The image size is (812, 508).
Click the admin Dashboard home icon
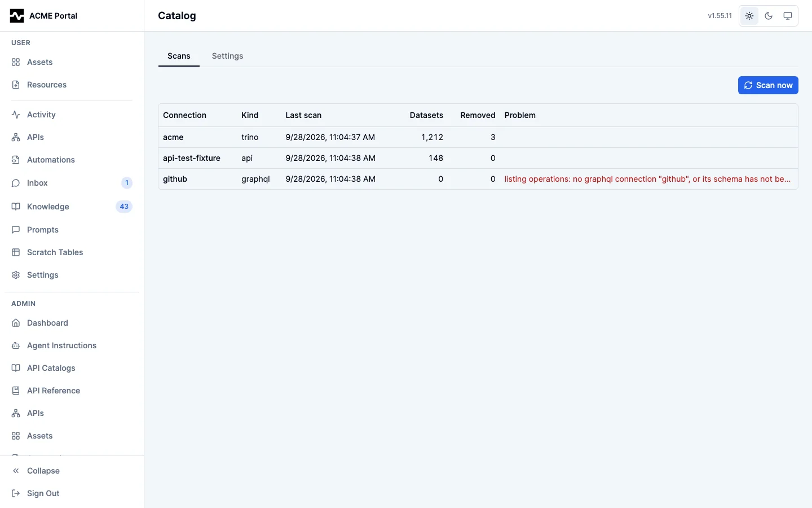(16, 323)
